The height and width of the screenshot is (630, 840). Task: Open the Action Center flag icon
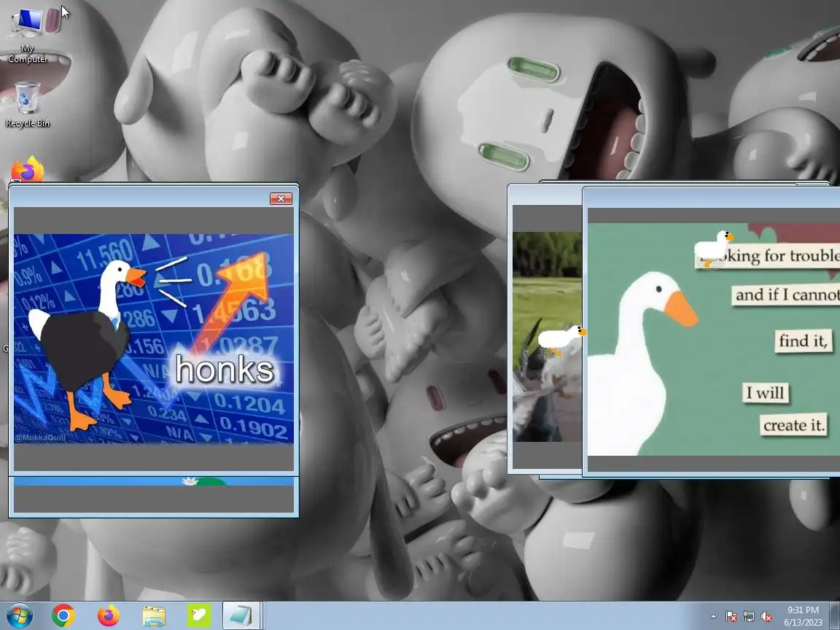pyautogui.click(x=731, y=617)
